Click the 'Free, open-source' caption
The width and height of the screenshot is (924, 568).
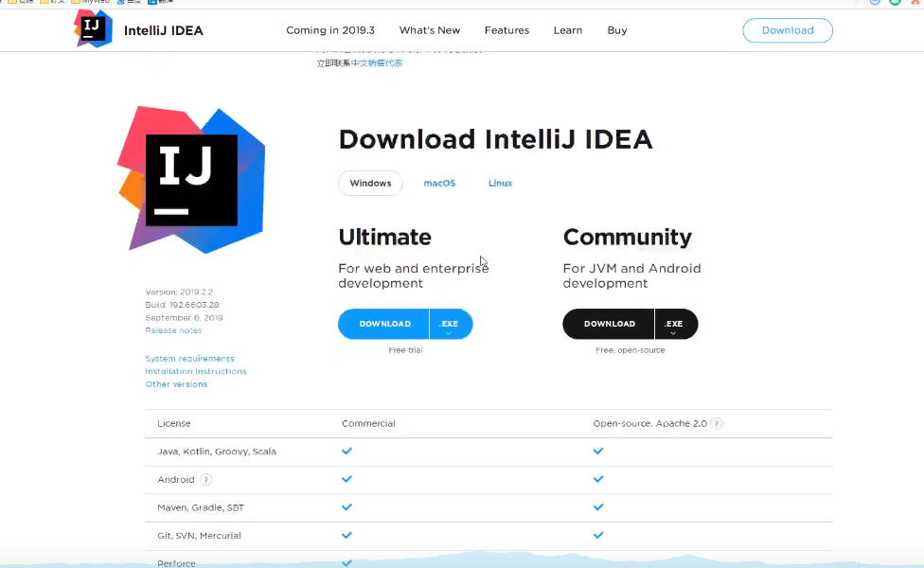click(630, 350)
